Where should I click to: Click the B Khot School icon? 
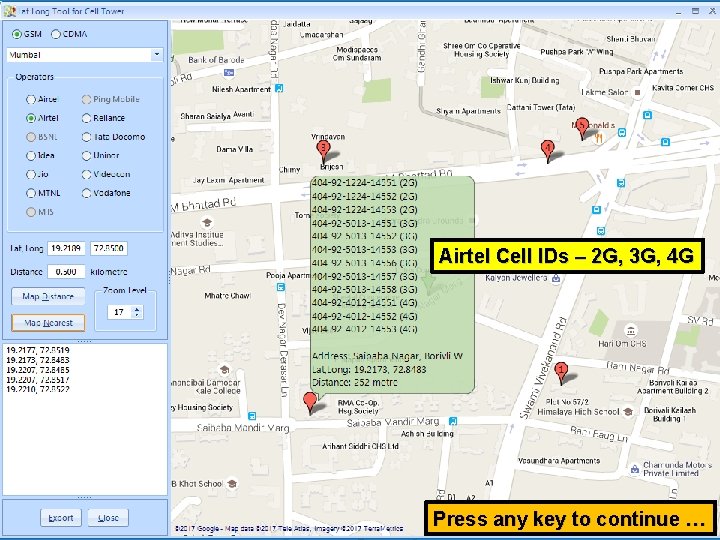pos(232,483)
